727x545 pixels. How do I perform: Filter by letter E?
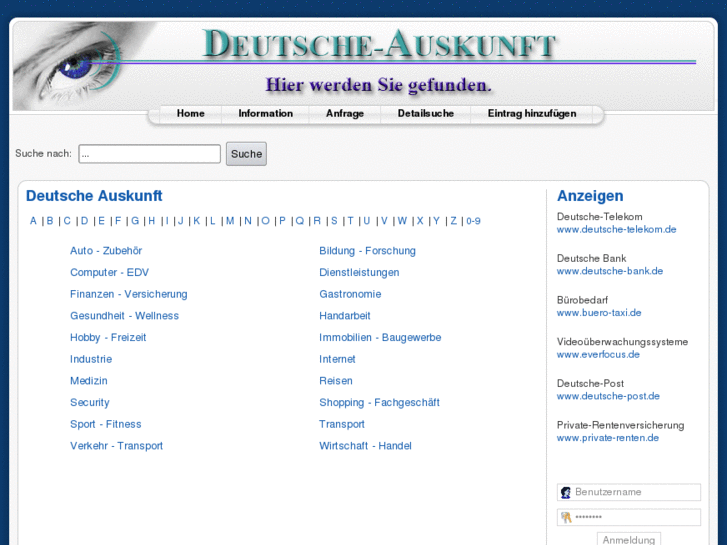(102, 221)
